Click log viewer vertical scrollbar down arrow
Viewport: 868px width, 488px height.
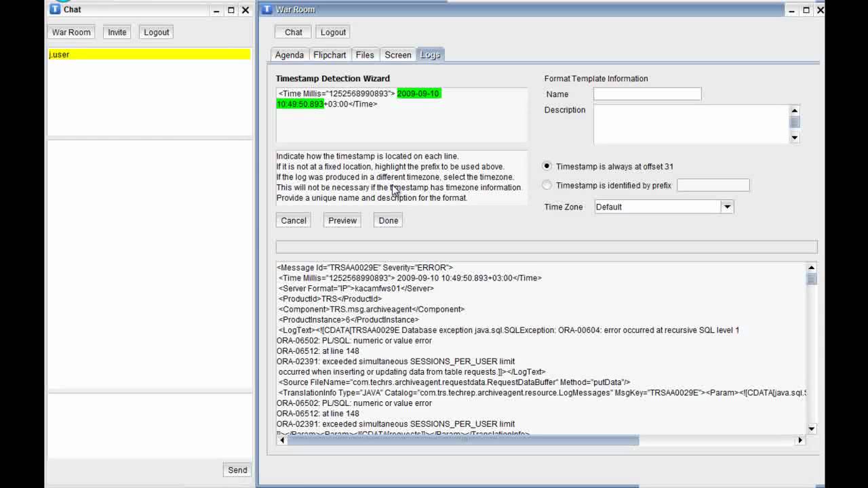pyautogui.click(x=812, y=428)
